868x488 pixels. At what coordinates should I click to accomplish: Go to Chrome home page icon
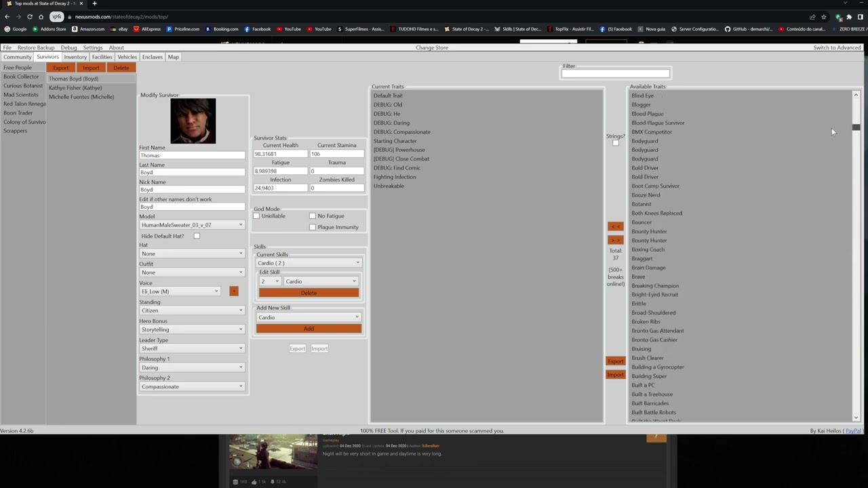point(41,16)
